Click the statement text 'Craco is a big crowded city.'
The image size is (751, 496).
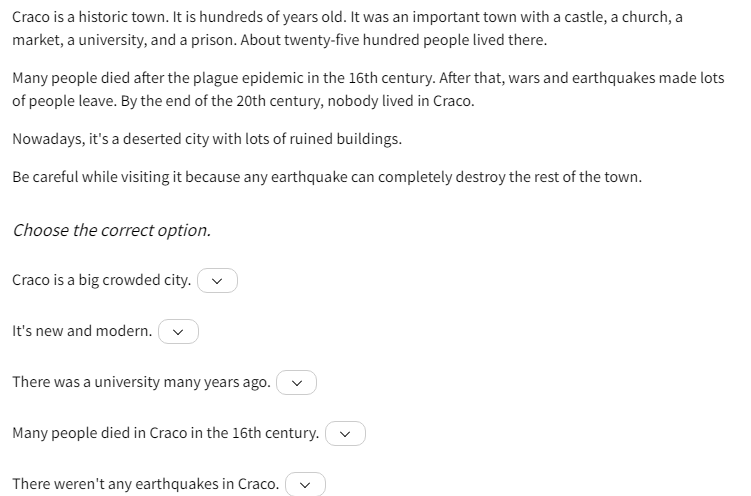(x=102, y=280)
